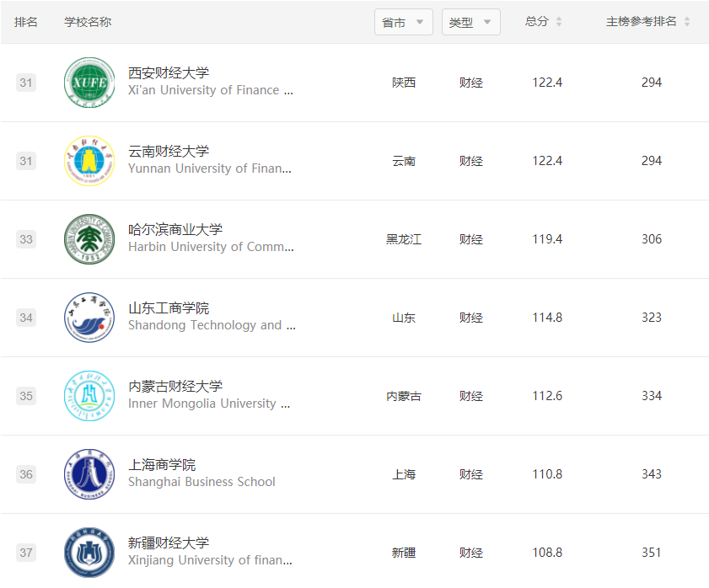Viewport: 709px width, 588px height.
Task: Click the Shandong Technology and Business logo
Action: (89, 318)
